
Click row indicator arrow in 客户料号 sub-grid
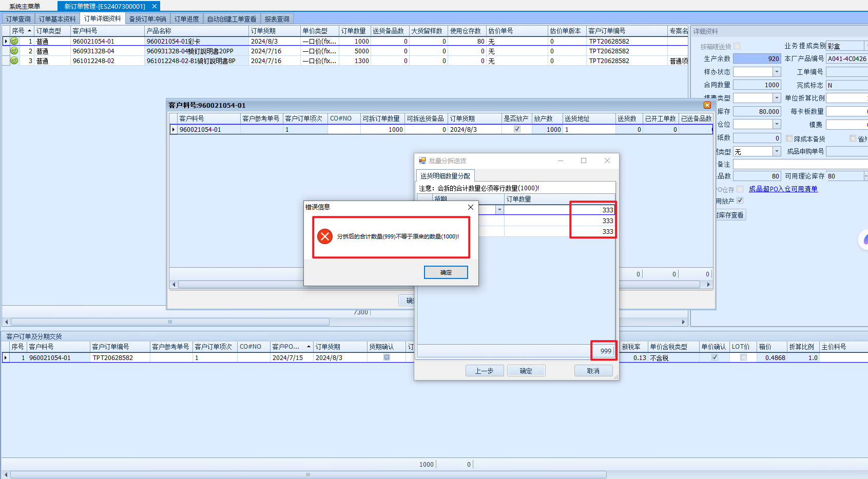pos(173,129)
